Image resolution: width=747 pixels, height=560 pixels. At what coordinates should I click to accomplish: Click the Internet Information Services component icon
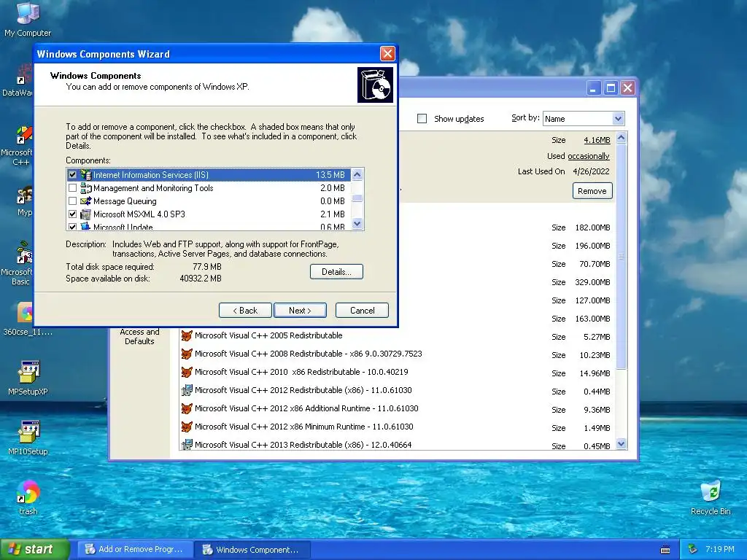pyautogui.click(x=86, y=175)
